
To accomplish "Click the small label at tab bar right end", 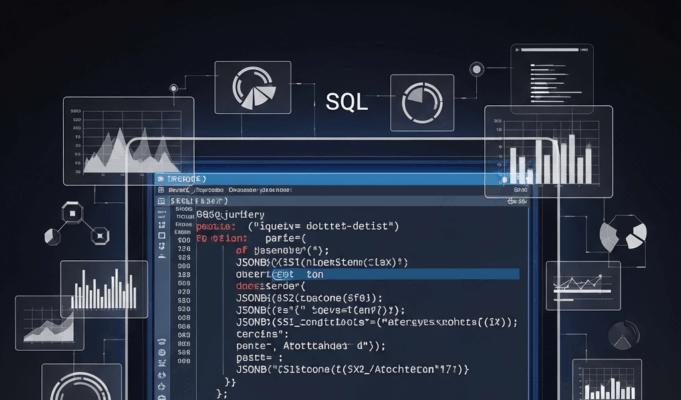I will pos(517,202).
